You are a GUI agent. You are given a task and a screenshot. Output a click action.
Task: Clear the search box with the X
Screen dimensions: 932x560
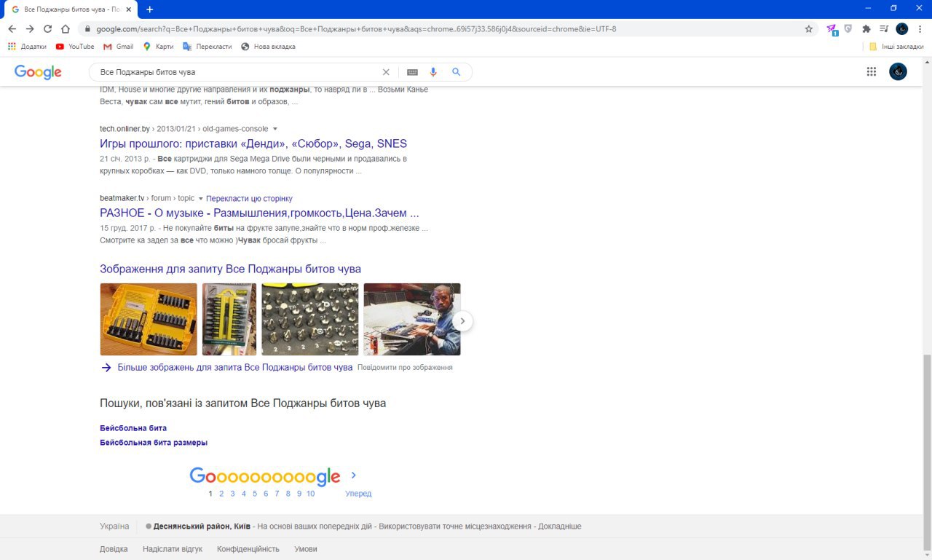coord(386,72)
